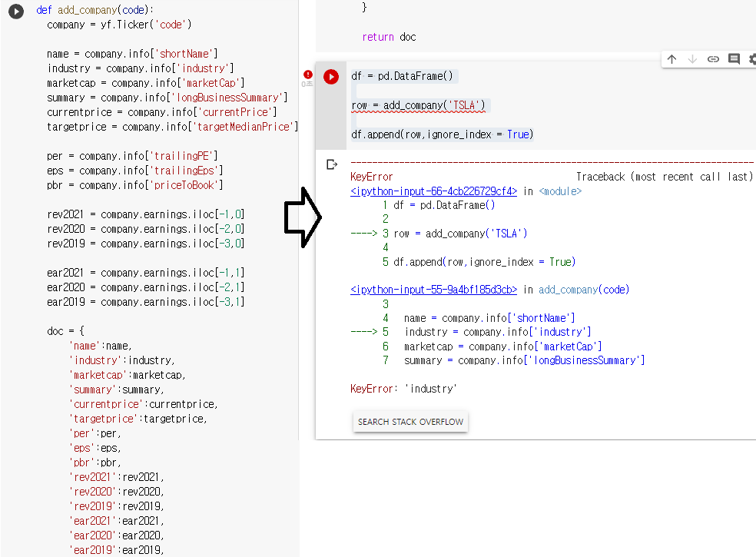Click the company = yf.Ticker('code') line
Viewport: 756px width, 557px height.
pos(119,25)
